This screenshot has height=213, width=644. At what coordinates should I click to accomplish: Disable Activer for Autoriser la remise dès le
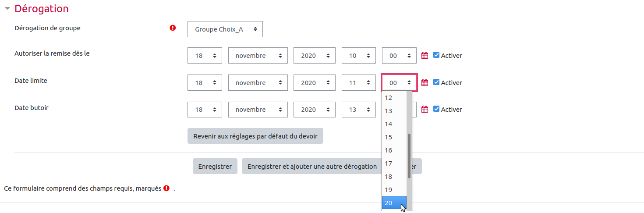click(436, 55)
